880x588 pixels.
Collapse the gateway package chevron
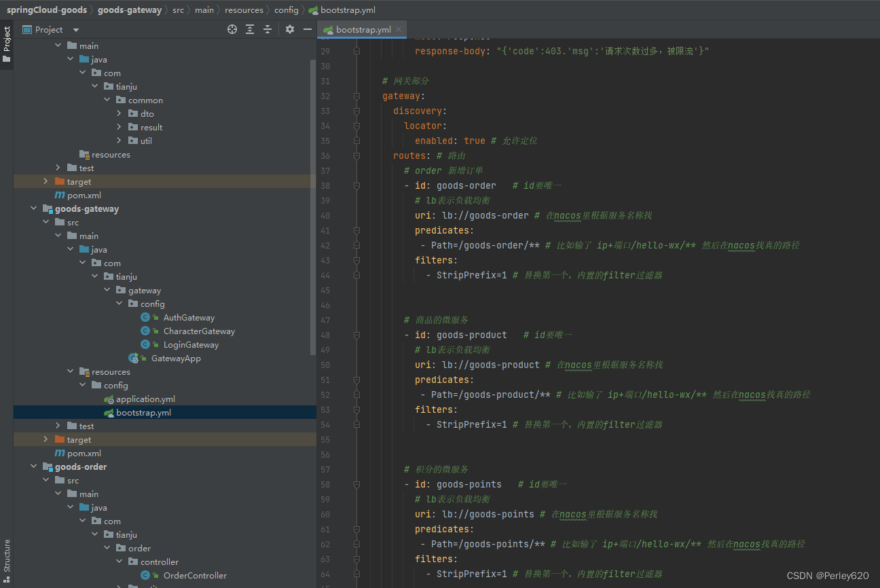(x=107, y=290)
